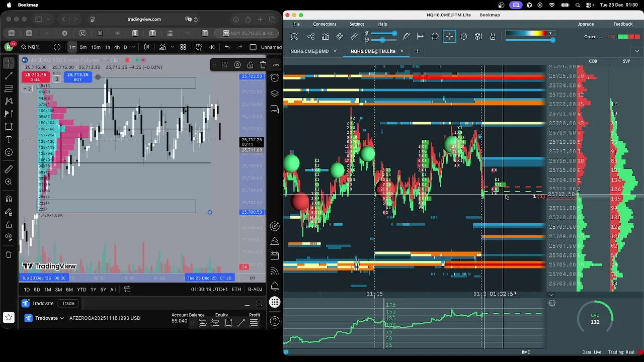The height and width of the screenshot is (362, 644).
Task: Open TradingView alerts clock icon
Action: point(275,78)
